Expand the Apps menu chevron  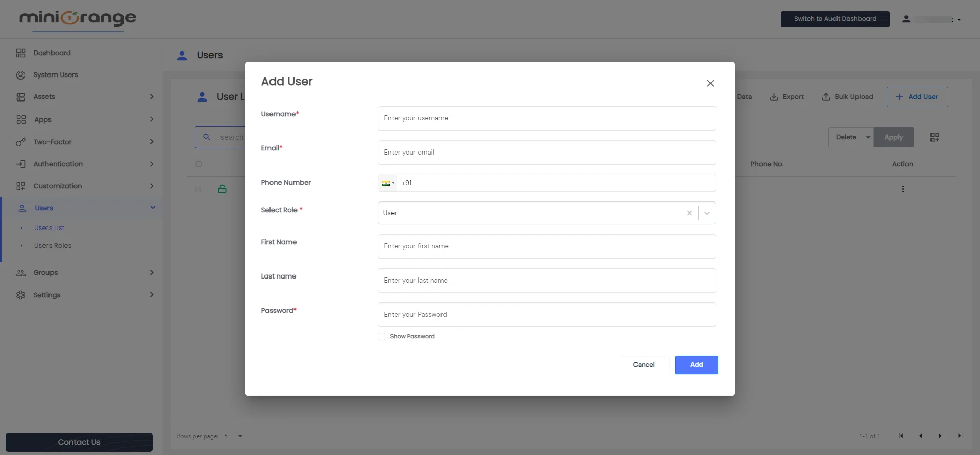click(x=152, y=119)
